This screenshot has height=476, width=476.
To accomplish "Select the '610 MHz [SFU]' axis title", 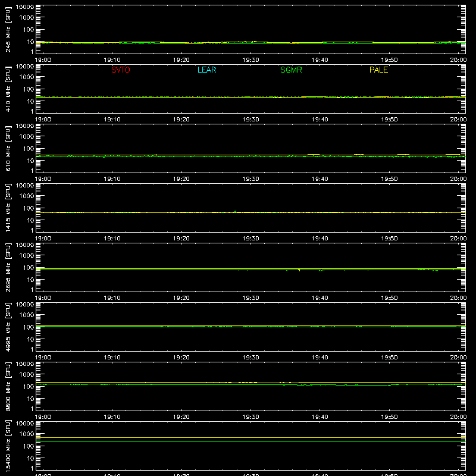I will (8, 148).
